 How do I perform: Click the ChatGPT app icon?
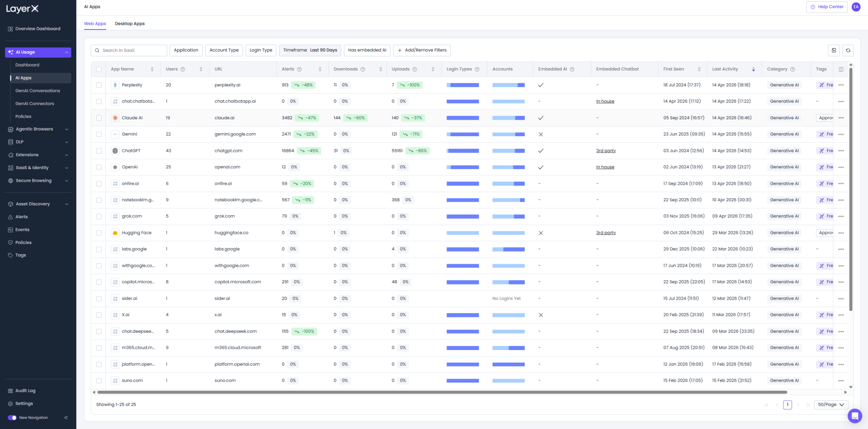tap(115, 151)
